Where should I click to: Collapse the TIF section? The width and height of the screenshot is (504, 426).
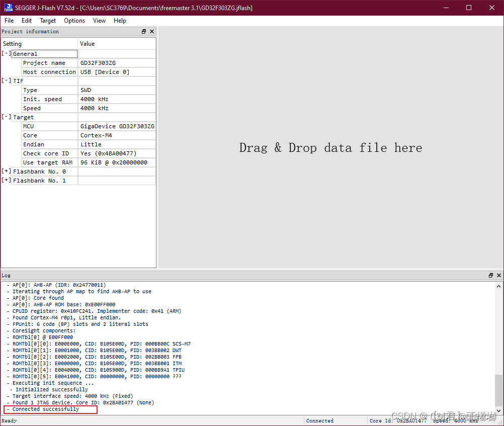click(x=6, y=80)
